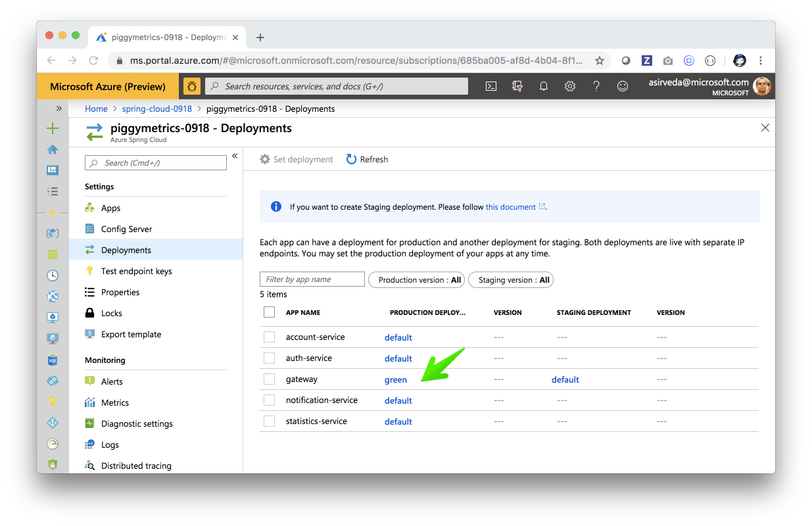
Task: Open Diagnostic settings
Action: click(x=137, y=423)
